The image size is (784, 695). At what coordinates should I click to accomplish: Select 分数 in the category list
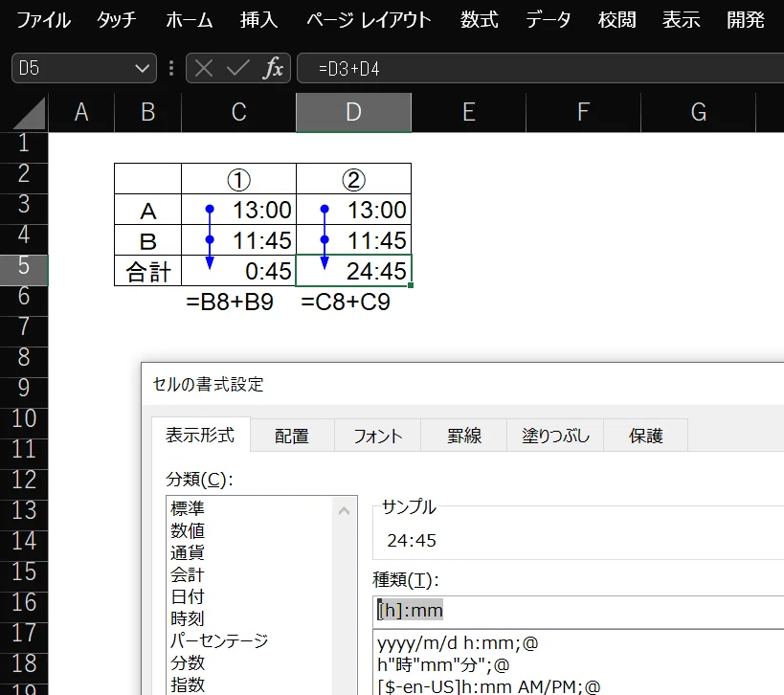pos(188,662)
